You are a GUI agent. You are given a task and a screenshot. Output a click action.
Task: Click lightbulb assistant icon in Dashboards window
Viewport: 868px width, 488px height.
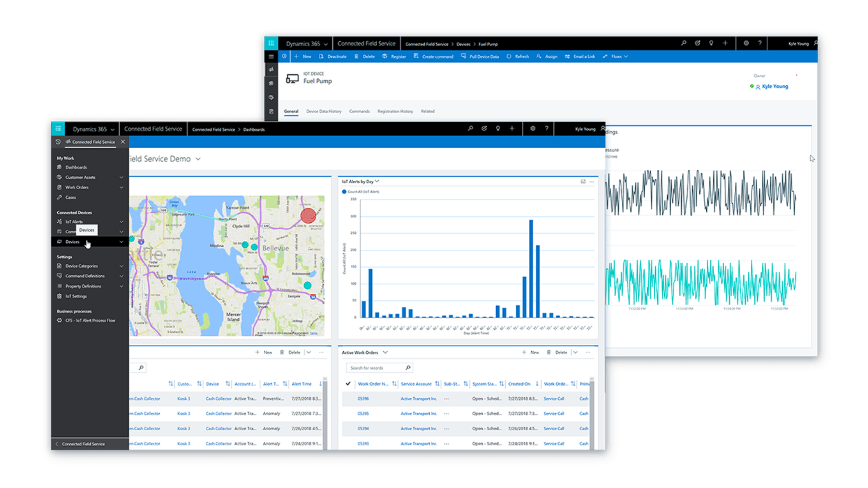(x=498, y=128)
